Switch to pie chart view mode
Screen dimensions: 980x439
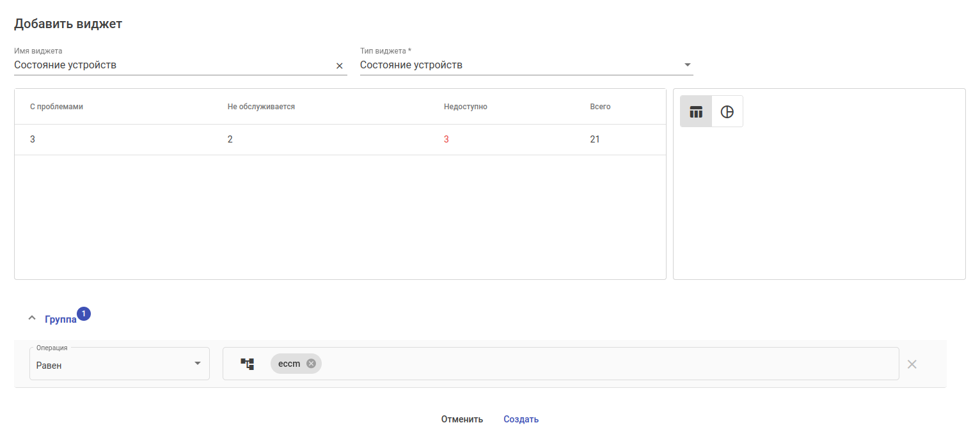point(727,112)
